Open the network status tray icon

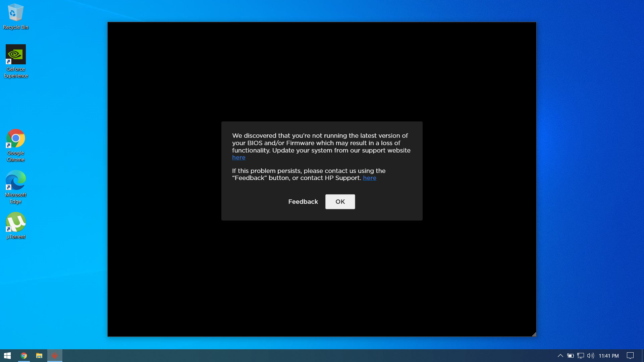[x=581, y=356]
